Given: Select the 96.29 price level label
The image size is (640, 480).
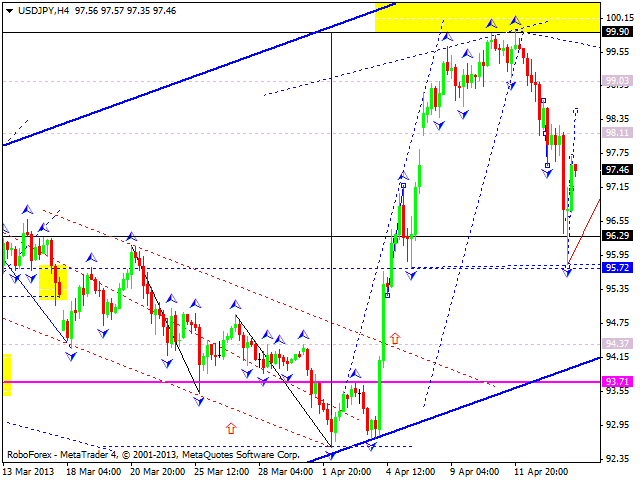Looking at the screenshot, I should (617, 236).
